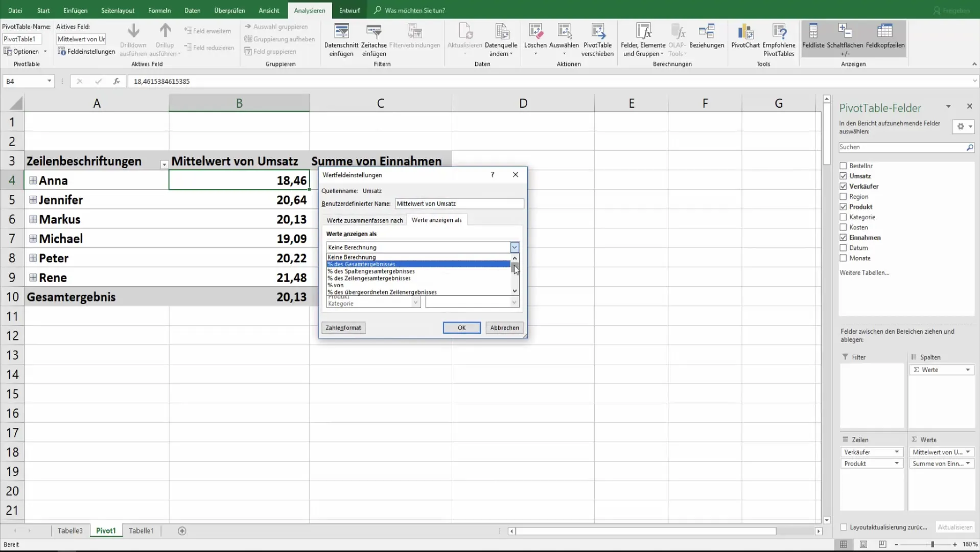Switch to the Tabelle3 sheet tab
This screenshot has height=552, width=980.
tap(70, 531)
